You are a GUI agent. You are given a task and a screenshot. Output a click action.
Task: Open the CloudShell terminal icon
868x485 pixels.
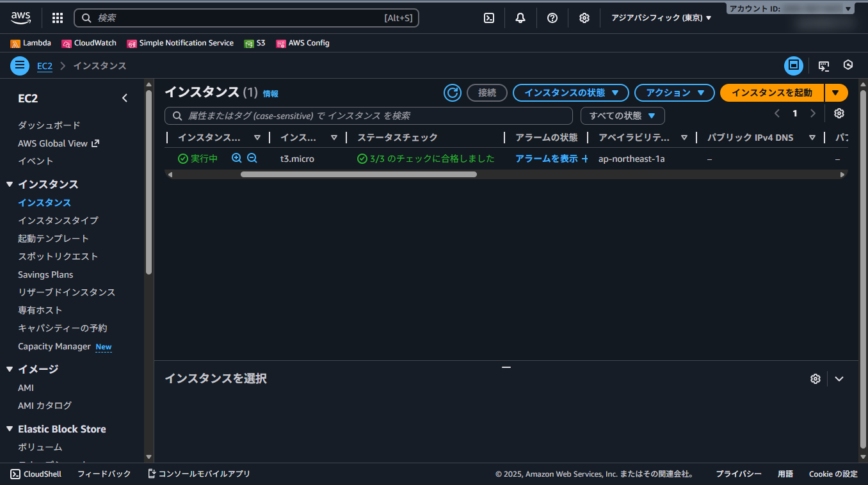click(x=488, y=17)
